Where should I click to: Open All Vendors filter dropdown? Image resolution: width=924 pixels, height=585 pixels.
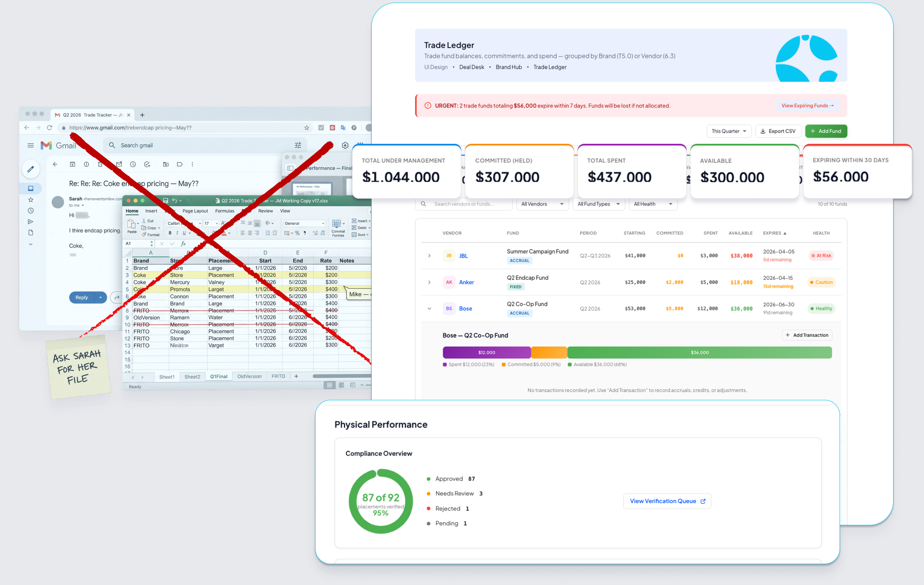point(542,204)
